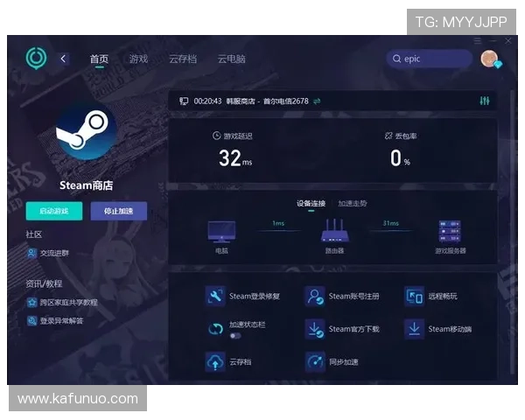Switch to the 游戏 tab
525x420 pixels.
138,59
